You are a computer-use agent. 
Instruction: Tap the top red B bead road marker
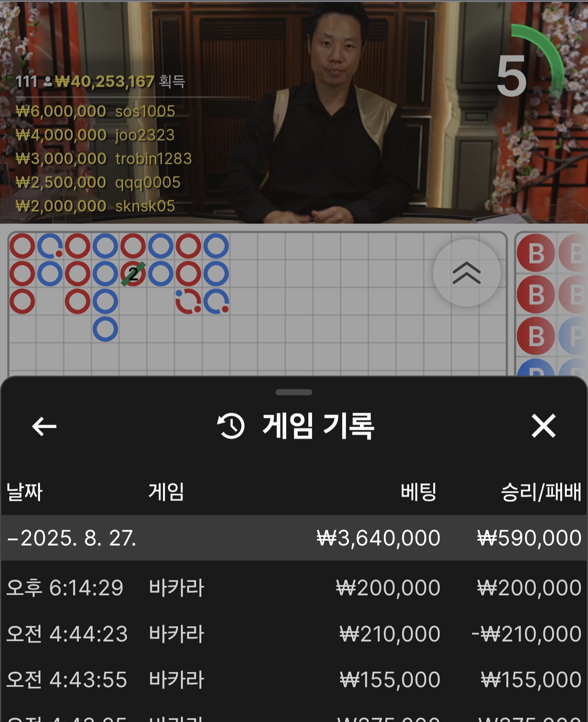(536, 253)
